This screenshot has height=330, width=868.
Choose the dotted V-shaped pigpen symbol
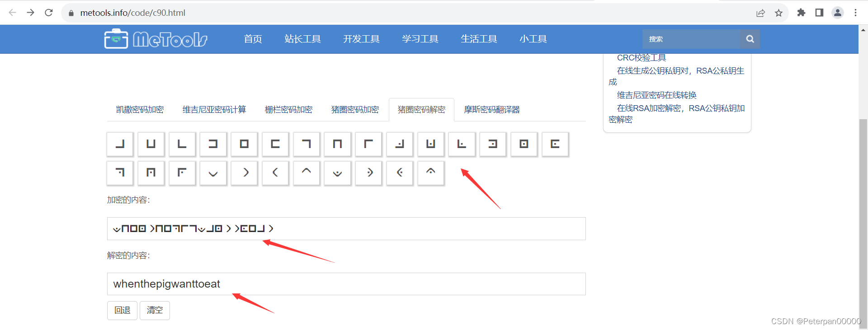click(x=337, y=173)
